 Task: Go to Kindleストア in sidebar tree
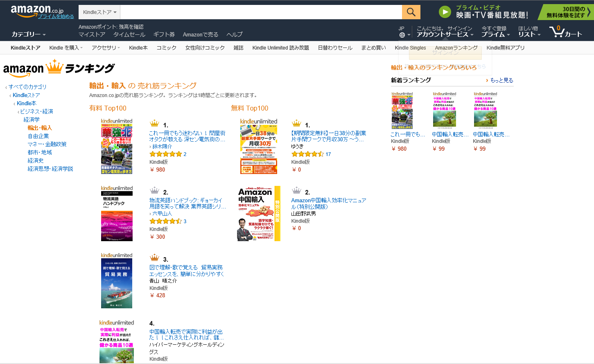tap(26, 95)
